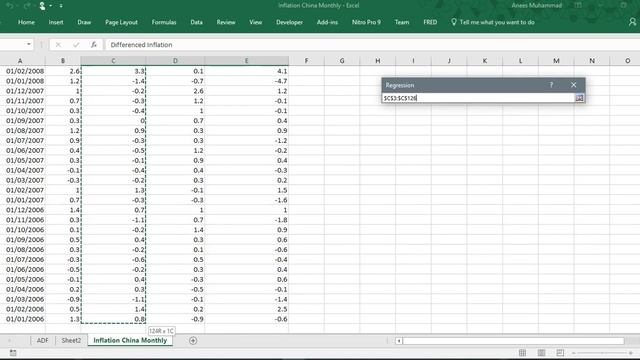
Task: Open the touch mode dropdown arrow
Action: (x=50, y=6)
